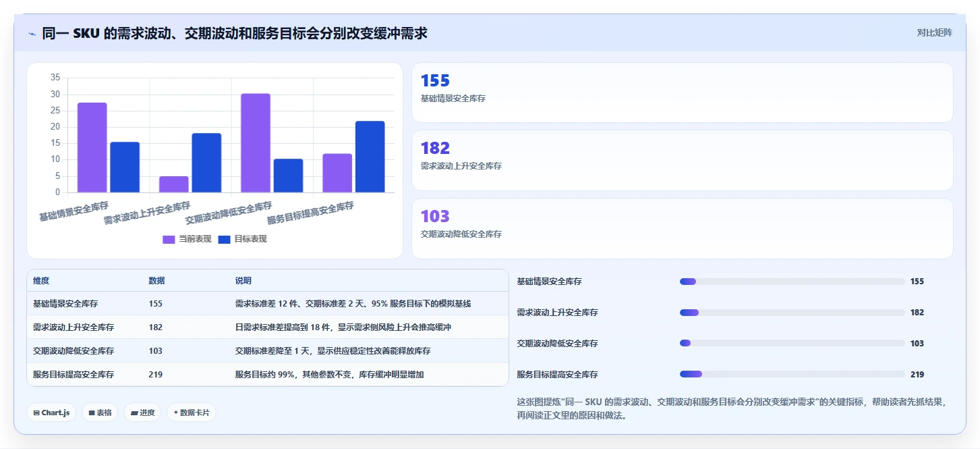Click the 进度 tag chip

point(142,413)
